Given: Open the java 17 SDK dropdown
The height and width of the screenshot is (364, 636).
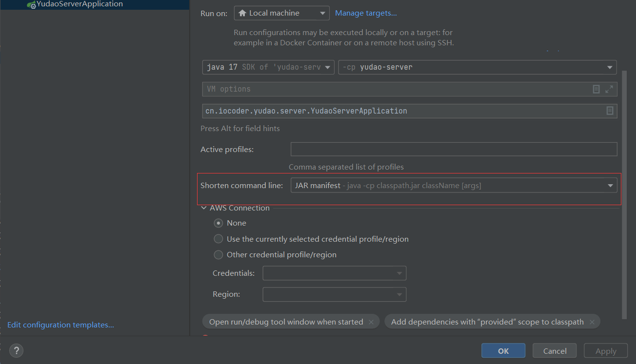Looking at the screenshot, I should 327,67.
